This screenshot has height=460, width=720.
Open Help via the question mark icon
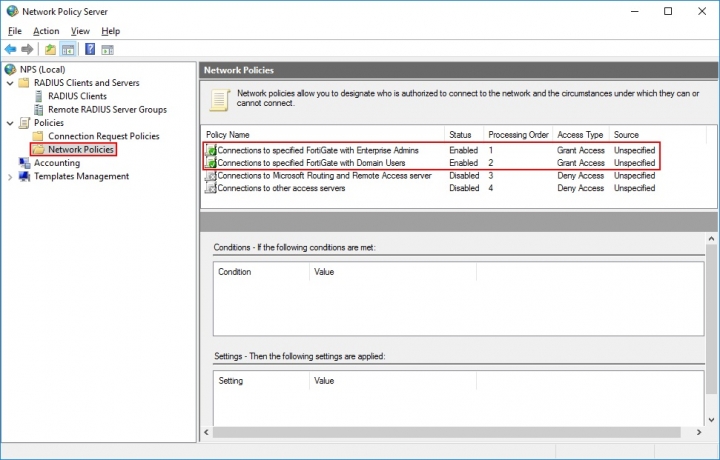(90, 49)
